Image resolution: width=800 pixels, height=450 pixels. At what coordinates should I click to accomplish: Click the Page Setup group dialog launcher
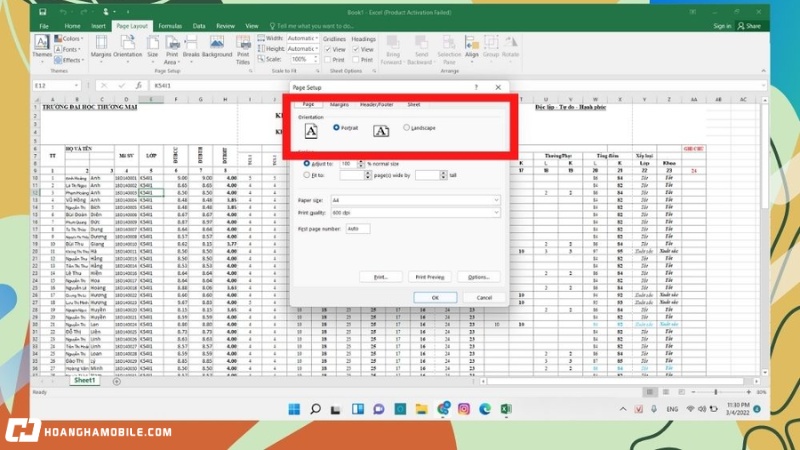(x=251, y=71)
